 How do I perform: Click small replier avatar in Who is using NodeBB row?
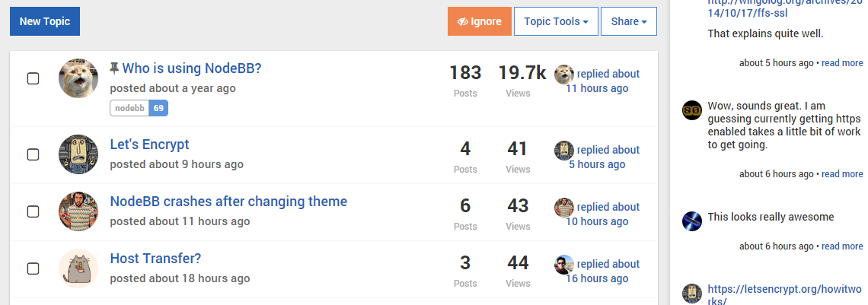[563, 74]
